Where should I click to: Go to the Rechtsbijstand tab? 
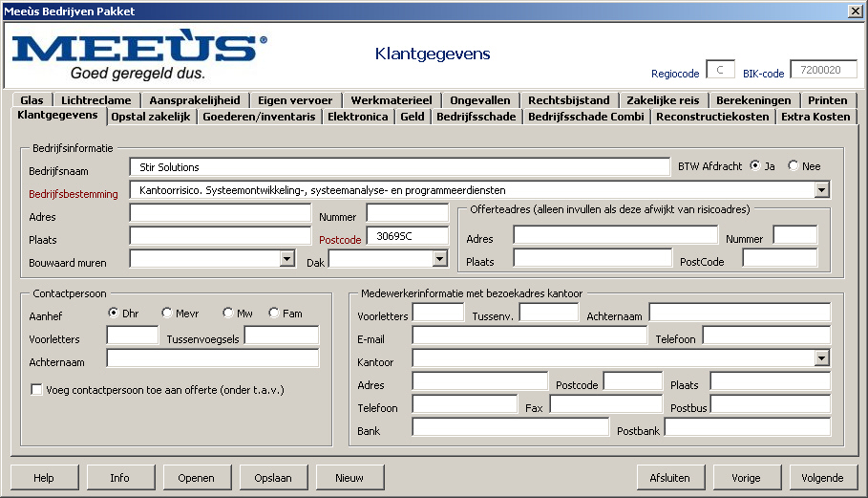point(568,100)
